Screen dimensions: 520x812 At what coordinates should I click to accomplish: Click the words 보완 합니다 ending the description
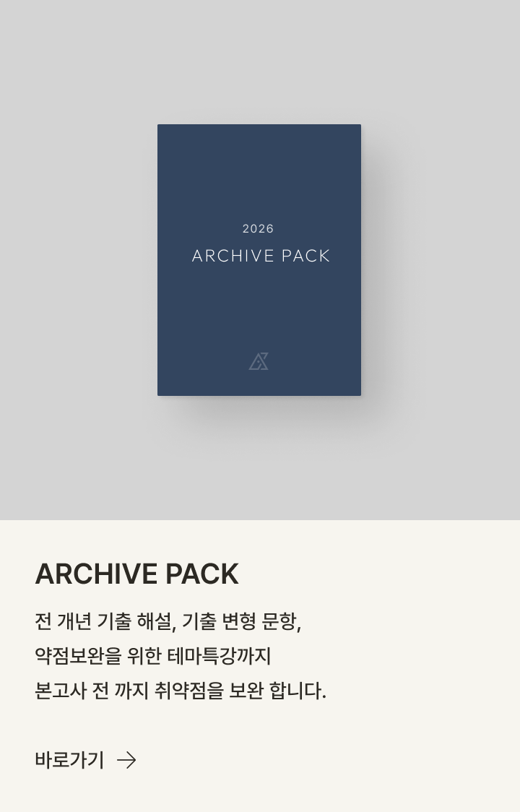pyautogui.click(x=277, y=691)
